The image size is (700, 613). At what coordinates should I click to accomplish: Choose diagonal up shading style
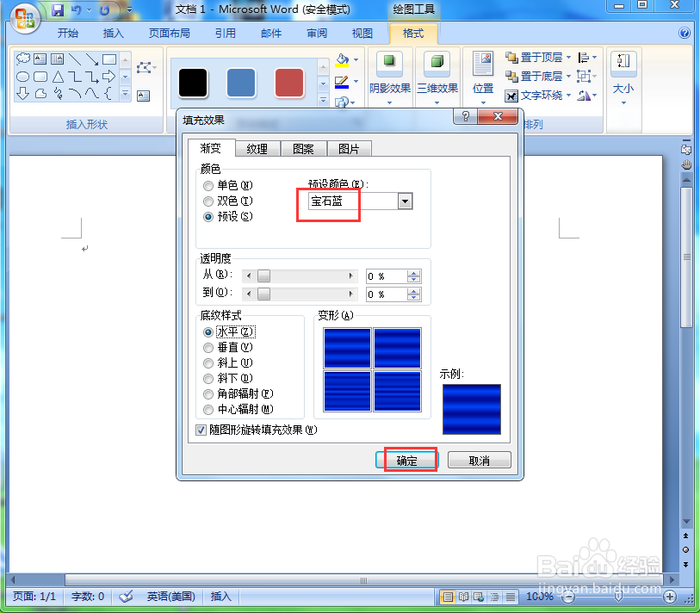click(x=208, y=363)
